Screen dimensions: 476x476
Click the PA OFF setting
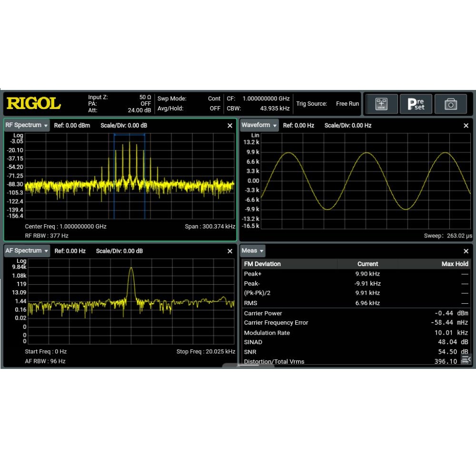click(119, 103)
